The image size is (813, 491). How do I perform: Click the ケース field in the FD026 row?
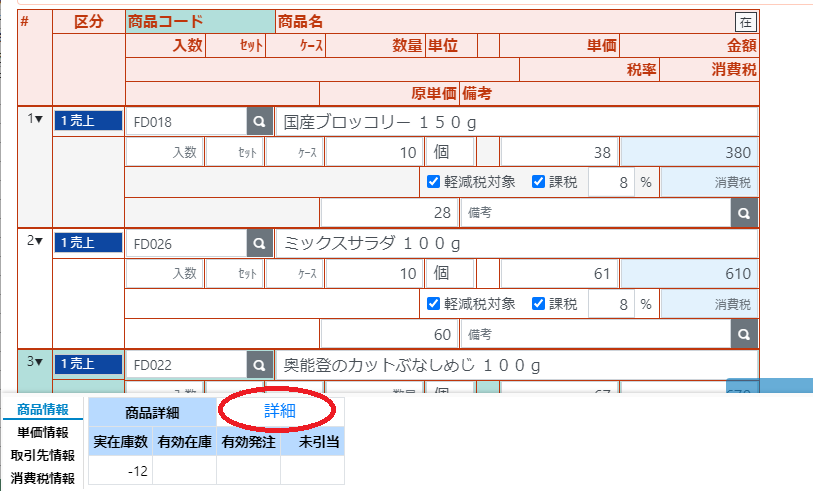coord(295,273)
